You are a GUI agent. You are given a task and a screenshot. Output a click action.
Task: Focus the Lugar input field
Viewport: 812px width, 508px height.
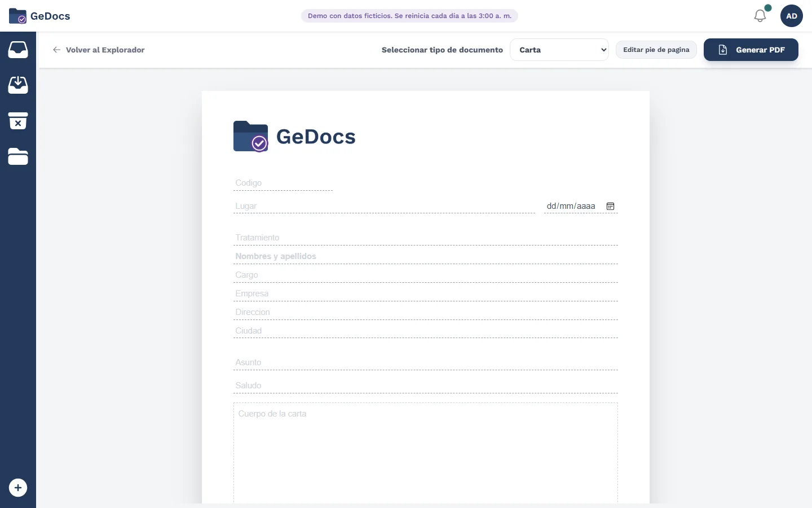pos(385,206)
